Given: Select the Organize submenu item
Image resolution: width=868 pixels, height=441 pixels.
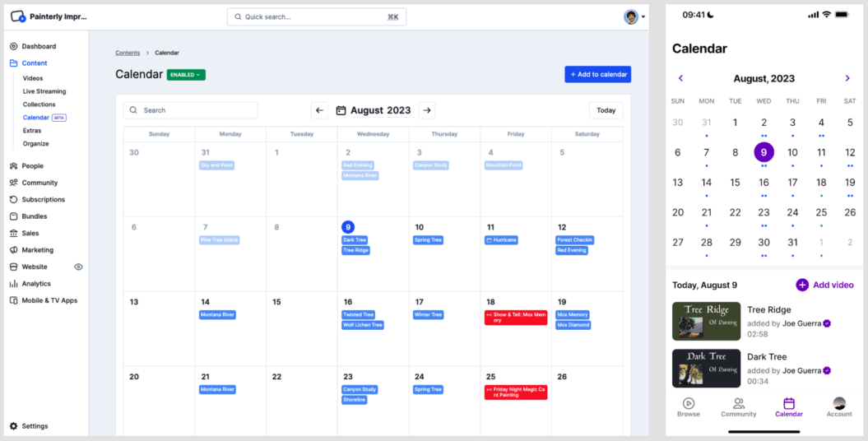Looking at the screenshot, I should 36,144.
